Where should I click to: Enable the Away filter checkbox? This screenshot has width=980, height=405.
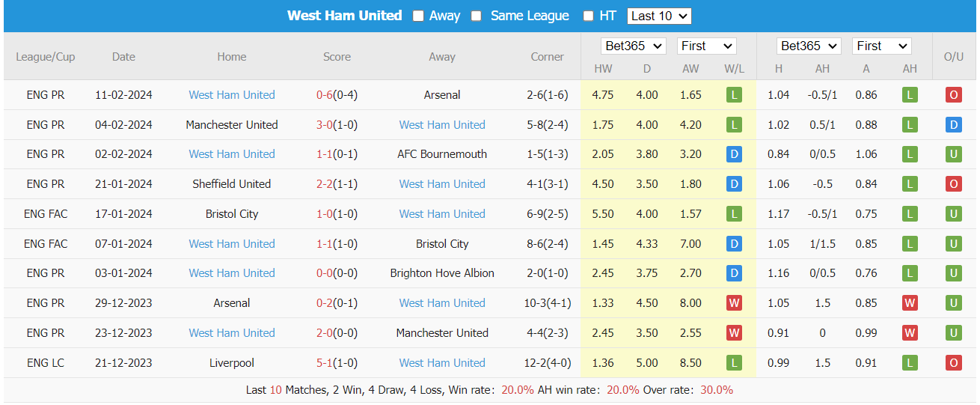418,16
